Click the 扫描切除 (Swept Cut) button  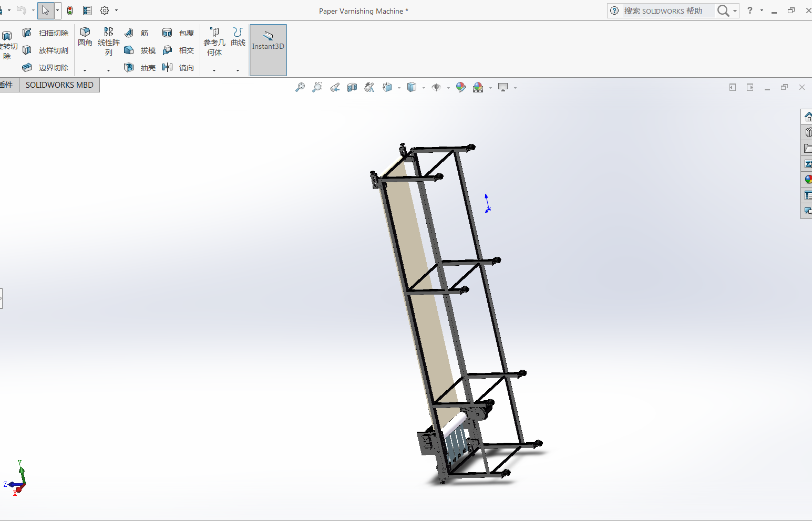pyautogui.click(x=46, y=33)
